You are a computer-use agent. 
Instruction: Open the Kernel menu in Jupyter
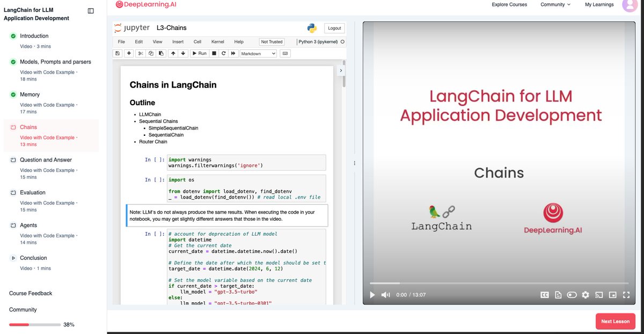pos(218,41)
